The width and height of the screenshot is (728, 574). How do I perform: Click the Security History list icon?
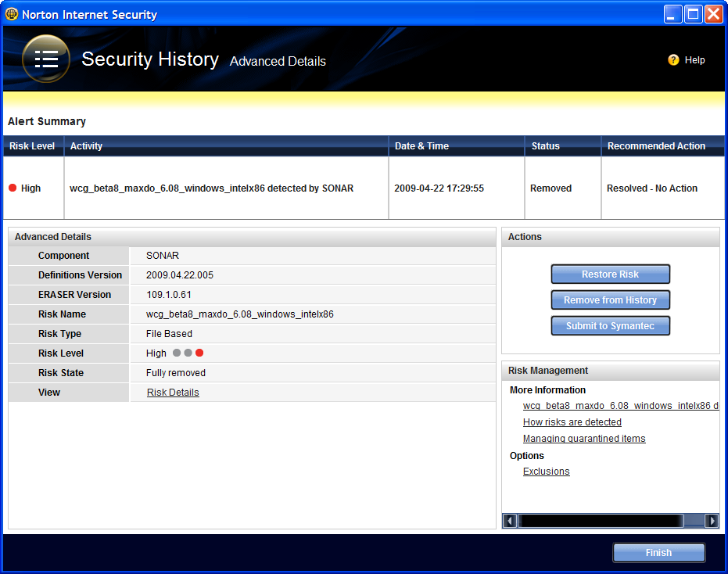[46, 59]
